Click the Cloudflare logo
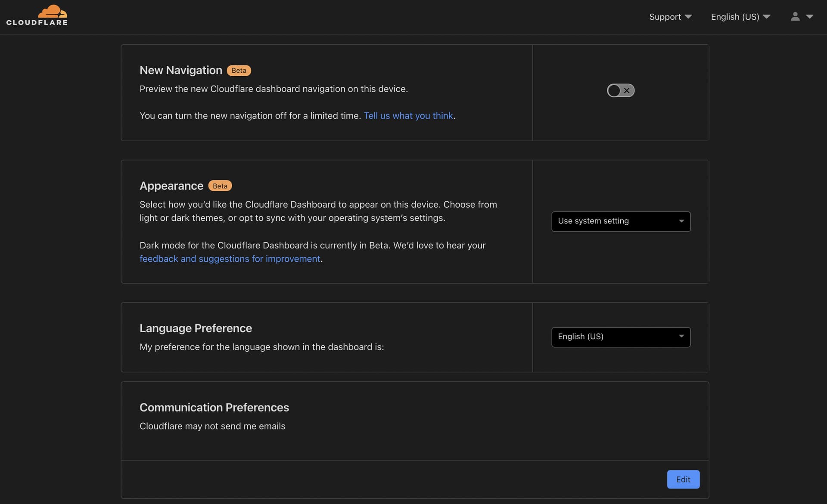This screenshot has width=827, height=504. point(37,16)
